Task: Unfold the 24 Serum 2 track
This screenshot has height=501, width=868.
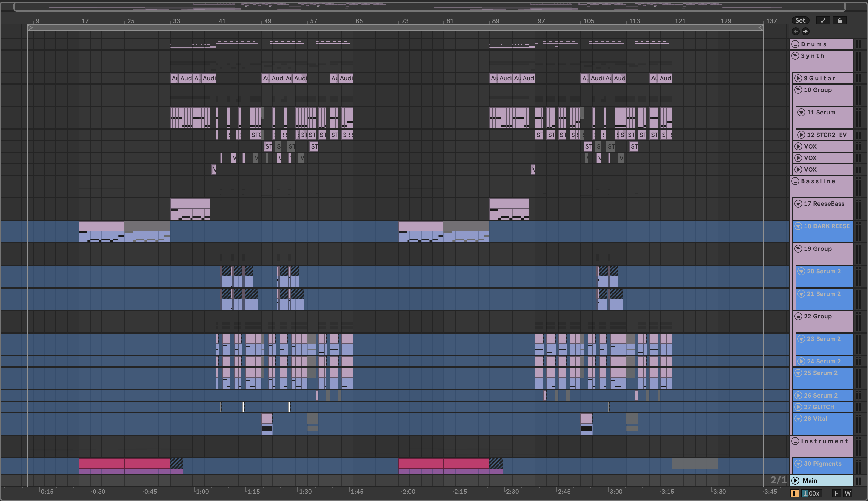Action: 801,361
